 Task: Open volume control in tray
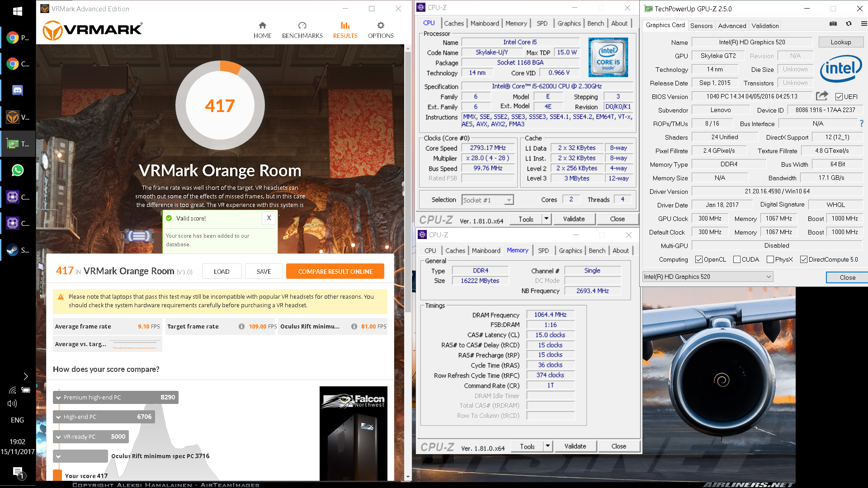(12, 403)
